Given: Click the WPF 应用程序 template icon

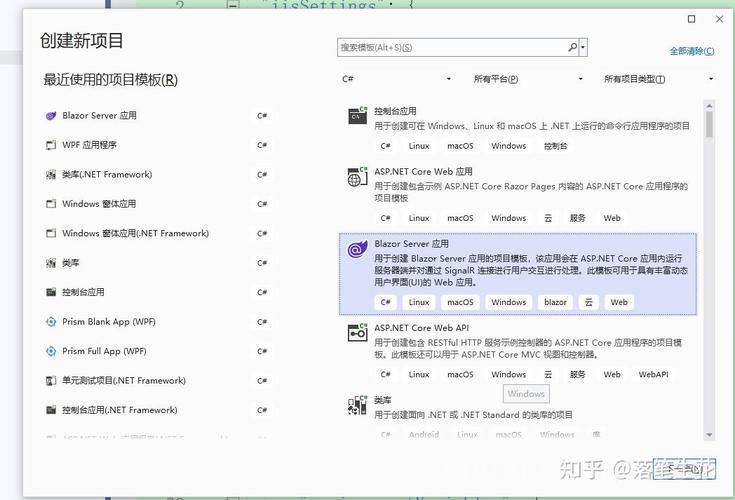Looking at the screenshot, I should pos(51,145).
